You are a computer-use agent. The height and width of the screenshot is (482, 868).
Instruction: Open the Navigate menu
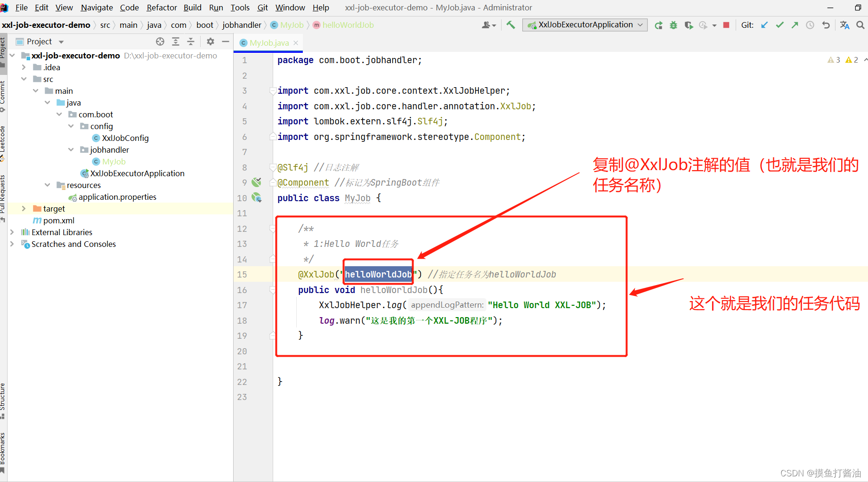point(97,8)
